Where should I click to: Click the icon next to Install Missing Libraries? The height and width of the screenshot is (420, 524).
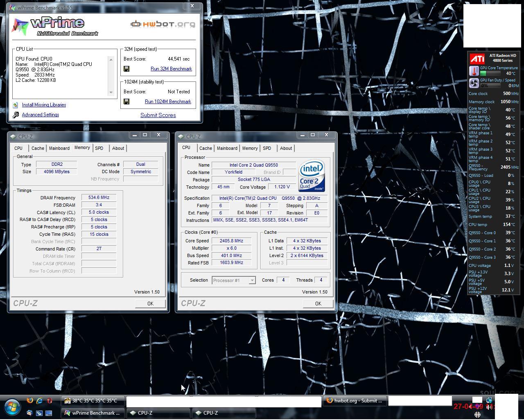click(16, 105)
